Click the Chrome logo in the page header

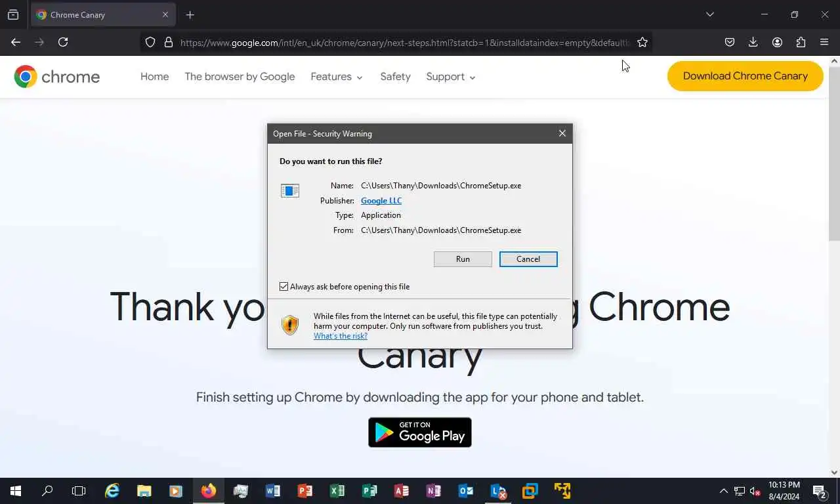[x=57, y=77]
